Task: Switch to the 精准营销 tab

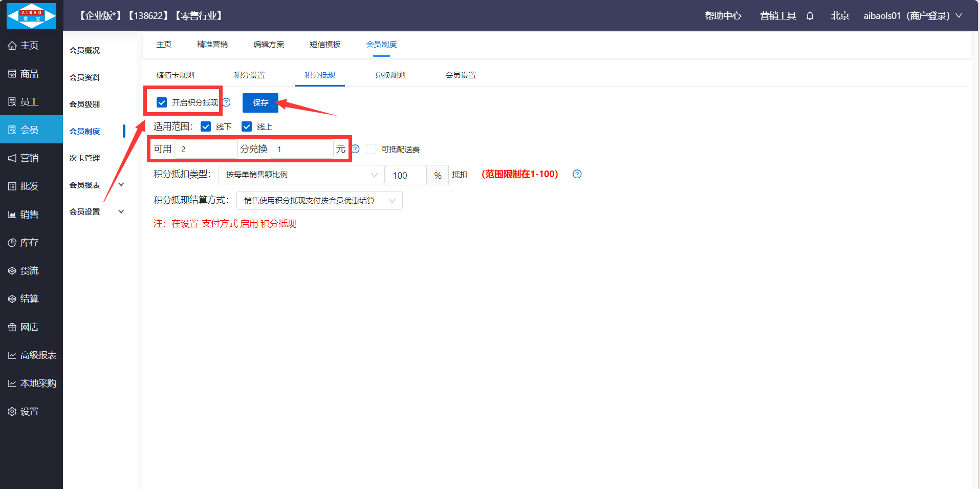Action: click(x=212, y=45)
